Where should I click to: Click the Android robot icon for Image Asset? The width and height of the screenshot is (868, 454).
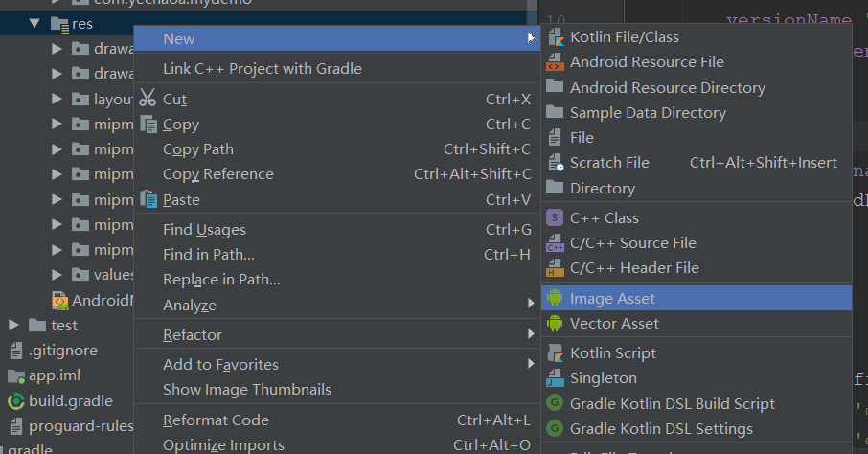click(x=555, y=299)
